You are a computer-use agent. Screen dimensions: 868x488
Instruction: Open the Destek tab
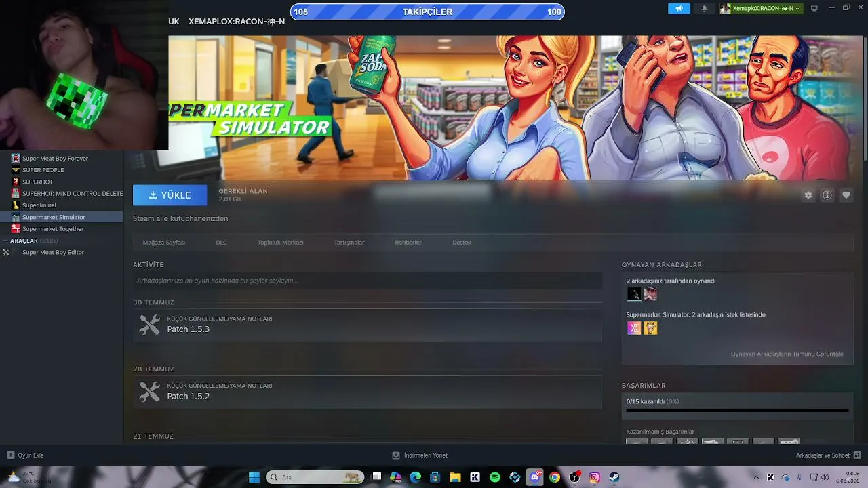point(462,243)
